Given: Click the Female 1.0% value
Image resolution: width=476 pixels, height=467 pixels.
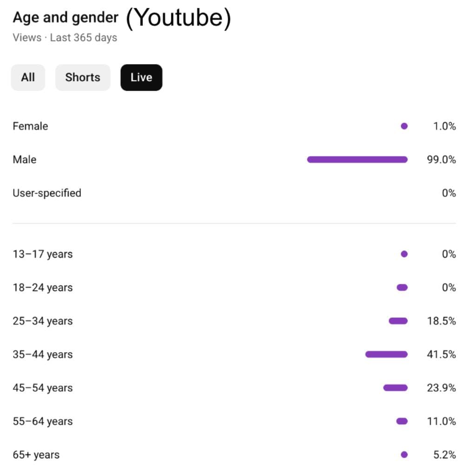Looking at the screenshot, I should pyautogui.click(x=442, y=126).
